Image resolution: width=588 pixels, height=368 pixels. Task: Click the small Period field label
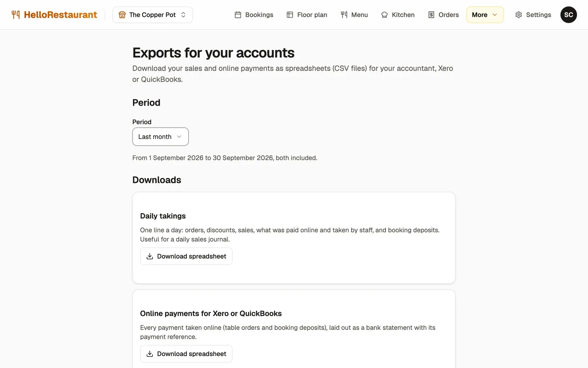coord(142,122)
